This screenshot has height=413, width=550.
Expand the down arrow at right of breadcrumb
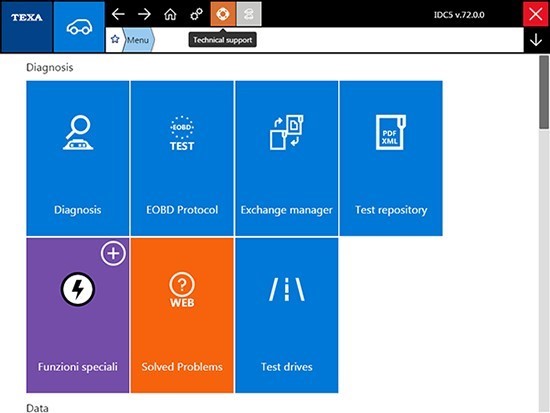click(536, 40)
